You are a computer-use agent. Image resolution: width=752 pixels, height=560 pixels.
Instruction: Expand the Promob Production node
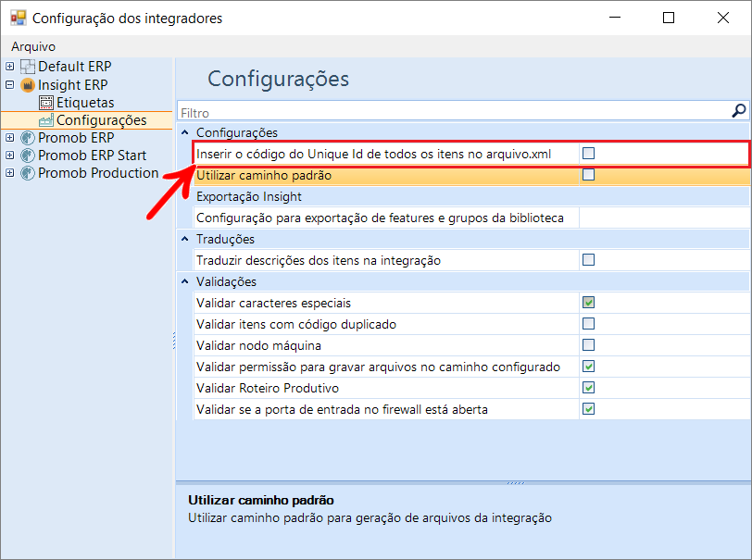pyautogui.click(x=9, y=172)
